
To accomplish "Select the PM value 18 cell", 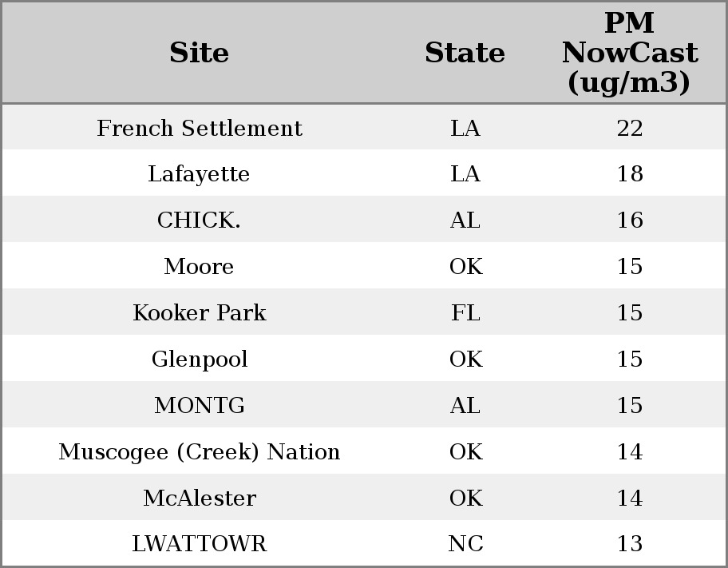I will [629, 174].
